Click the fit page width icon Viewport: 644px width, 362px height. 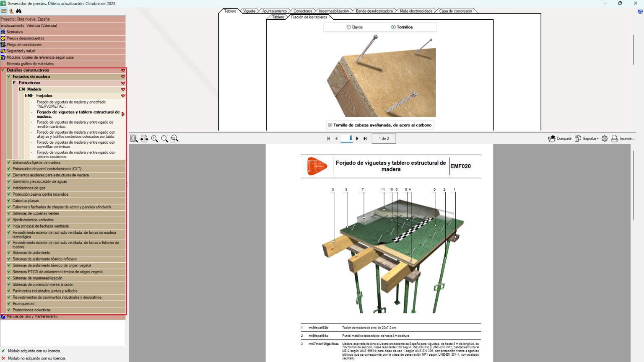coord(144,139)
